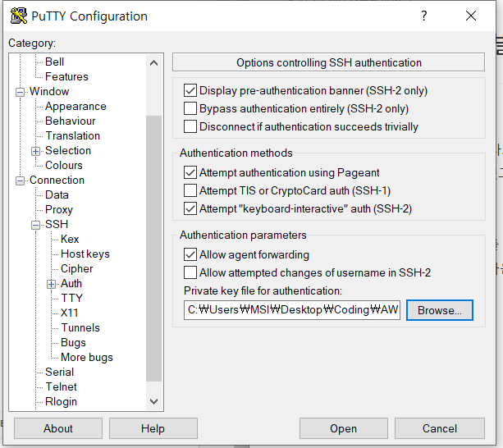
Task: Open Kex settings
Action: (x=70, y=239)
